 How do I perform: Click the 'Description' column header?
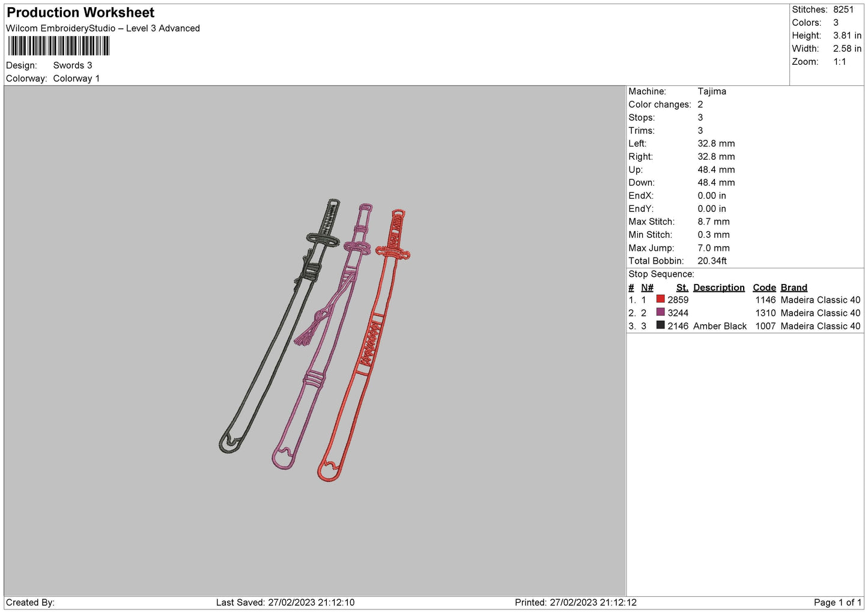coord(718,288)
